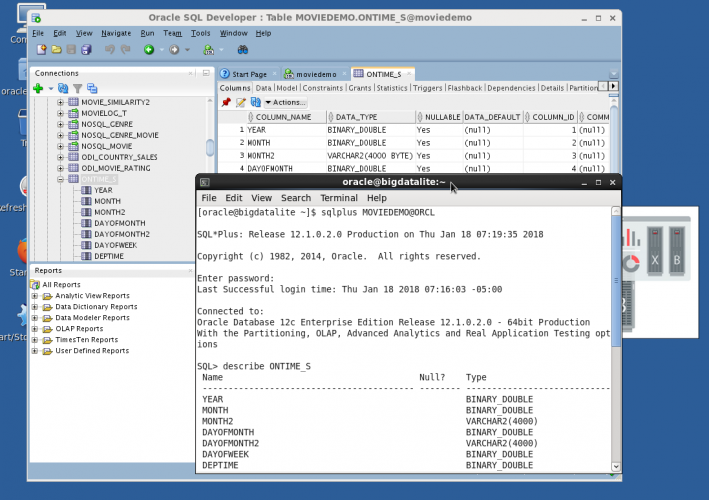Click the Undo arrow icon
The image size is (709, 500).
pos(110,49)
